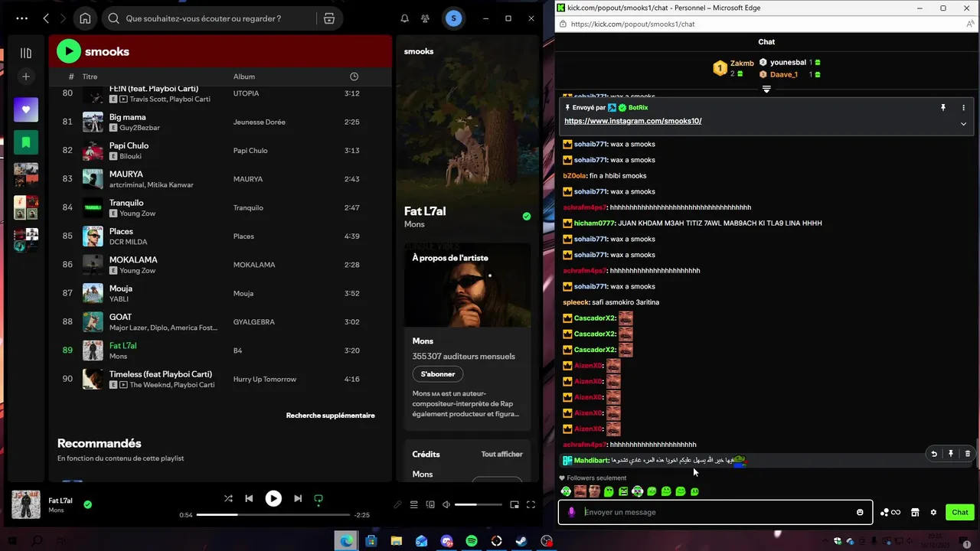Open the Instagram smooks10 link in Kick chat
This screenshot has width=980, height=551.
click(x=633, y=121)
